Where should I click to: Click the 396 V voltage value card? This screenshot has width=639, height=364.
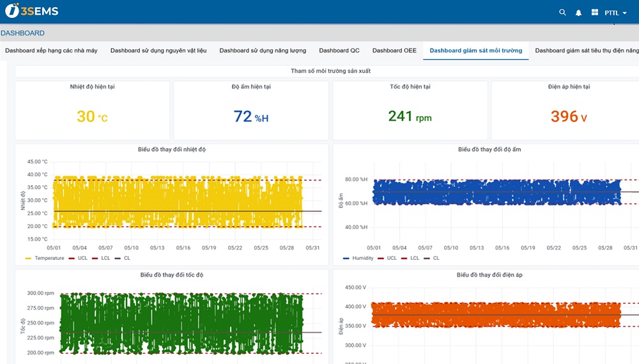(569, 110)
